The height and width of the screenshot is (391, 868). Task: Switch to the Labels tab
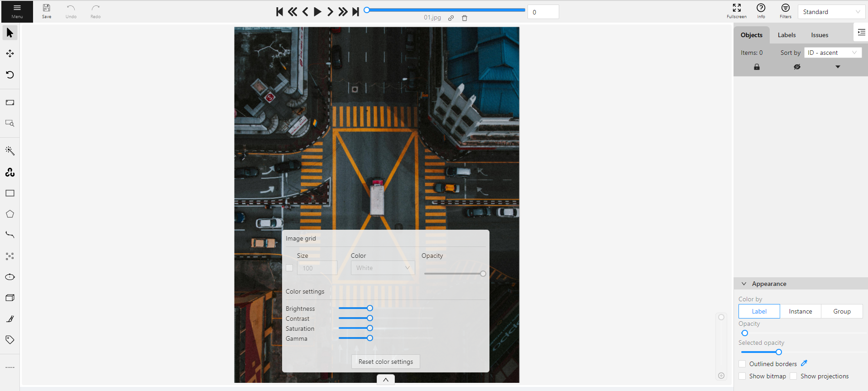click(x=786, y=35)
